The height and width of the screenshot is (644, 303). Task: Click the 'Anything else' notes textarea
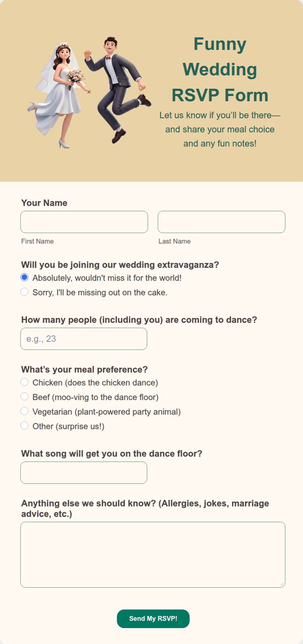pyautogui.click(x=153, y=555)
